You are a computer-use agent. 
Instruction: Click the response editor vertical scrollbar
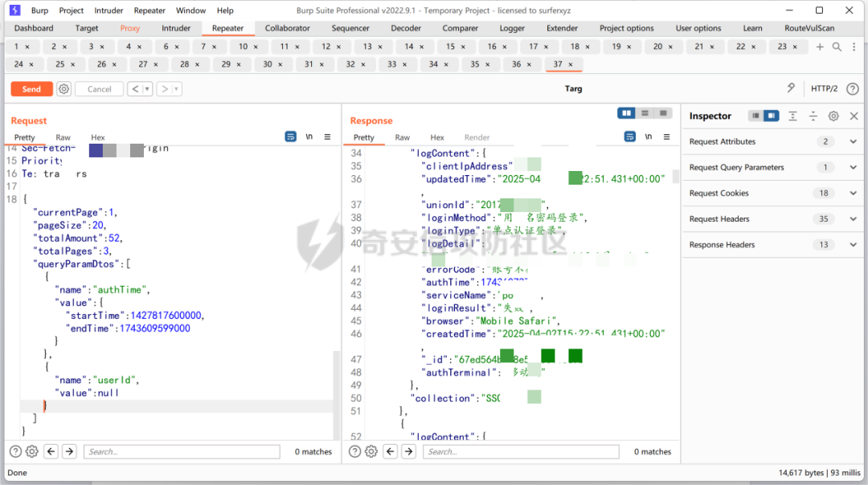tap(676, 177)
